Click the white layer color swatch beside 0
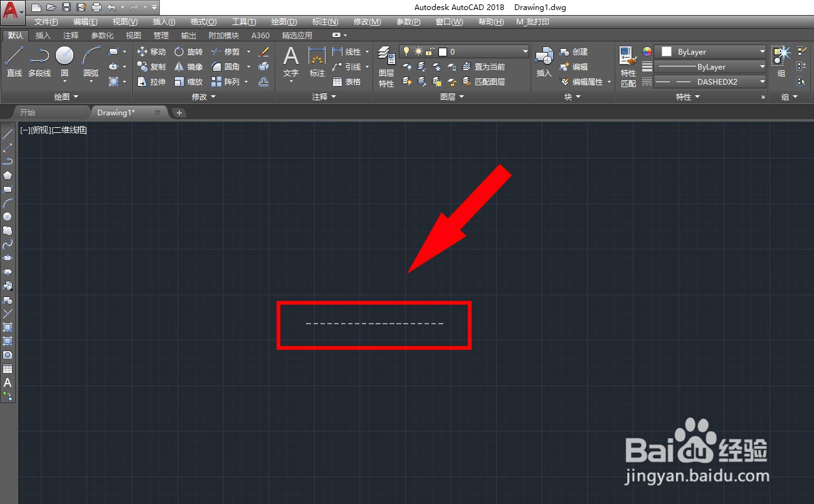The height and width of the screenshot is (504, 814). (x=443, y=52)
